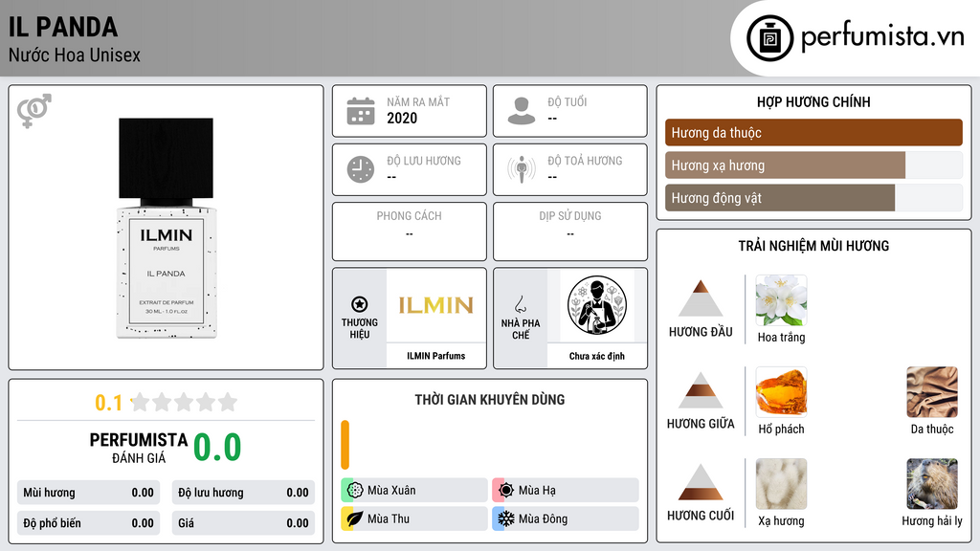
Task: Click the clock icon for Độ lưu hương
Action: [x=361, y=169]
